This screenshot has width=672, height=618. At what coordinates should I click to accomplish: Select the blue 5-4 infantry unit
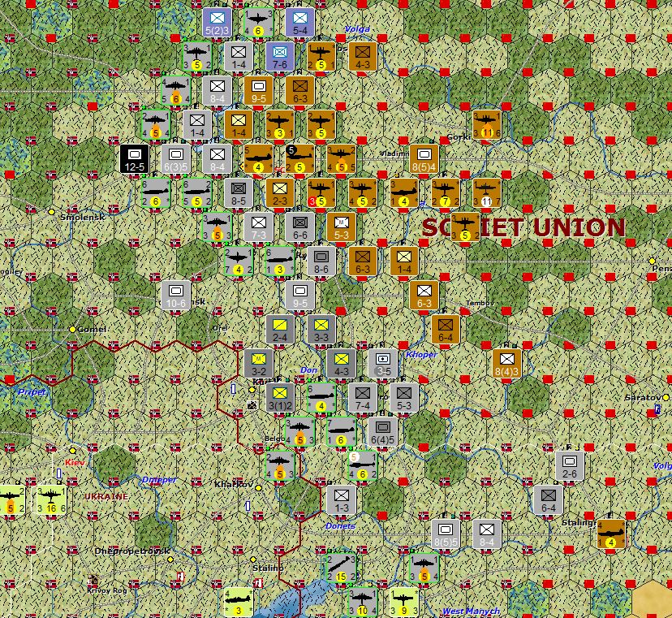(300, 22)
